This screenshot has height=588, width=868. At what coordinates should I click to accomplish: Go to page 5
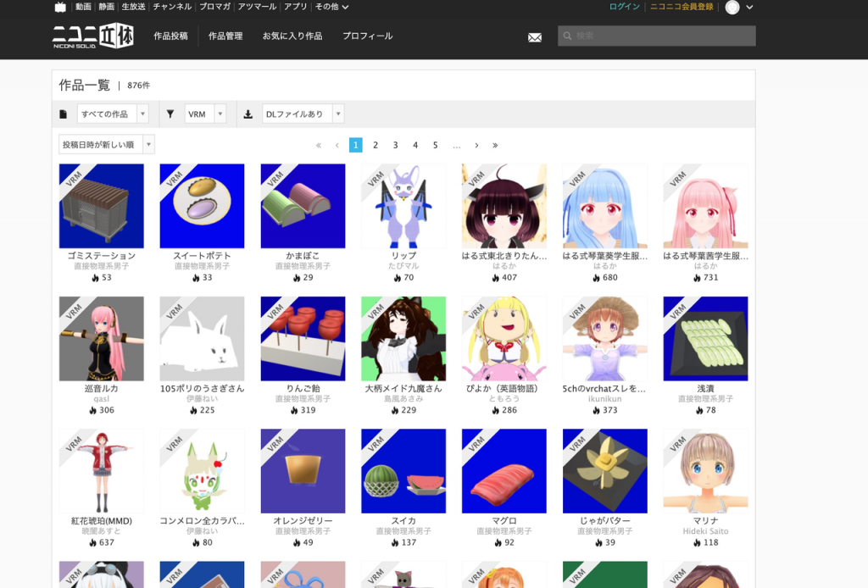point(435,145)
